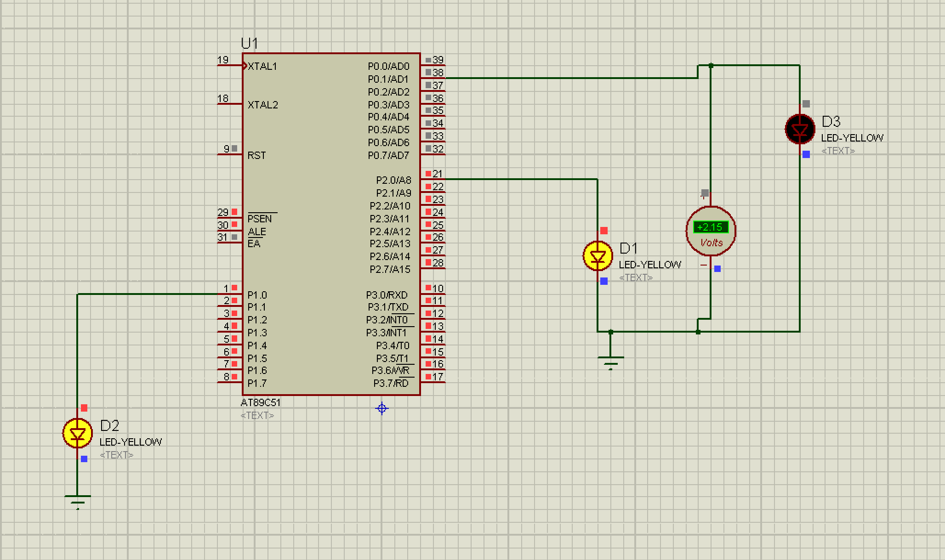Select the ground symbol near D1
This screenshot has height=560, width=945.
tap(611, 363)
